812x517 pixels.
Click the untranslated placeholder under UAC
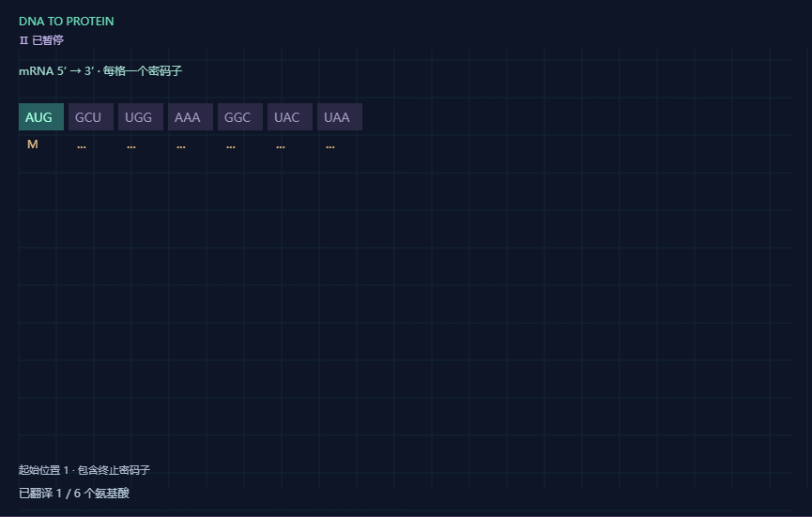click(280, 146)
